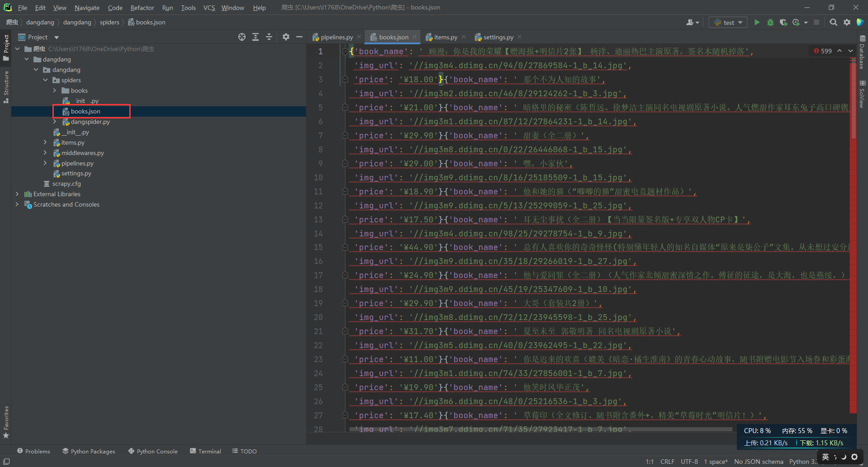Toggle the Structure tool window

click(6, 87)
